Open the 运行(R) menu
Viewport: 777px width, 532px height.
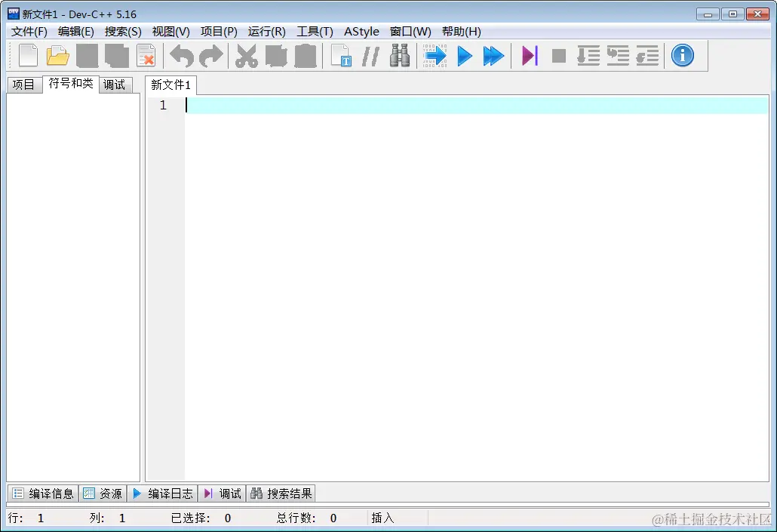tap(266, 31)
